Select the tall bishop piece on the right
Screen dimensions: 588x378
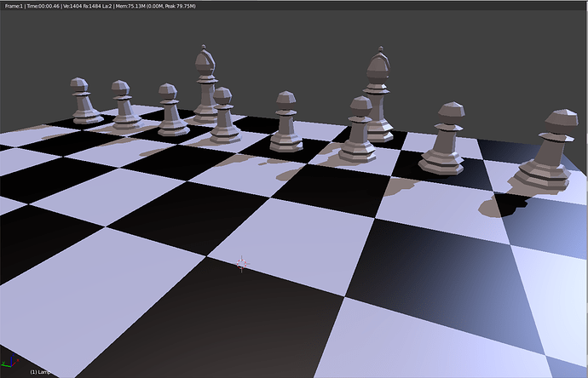[x=378, y=94]
